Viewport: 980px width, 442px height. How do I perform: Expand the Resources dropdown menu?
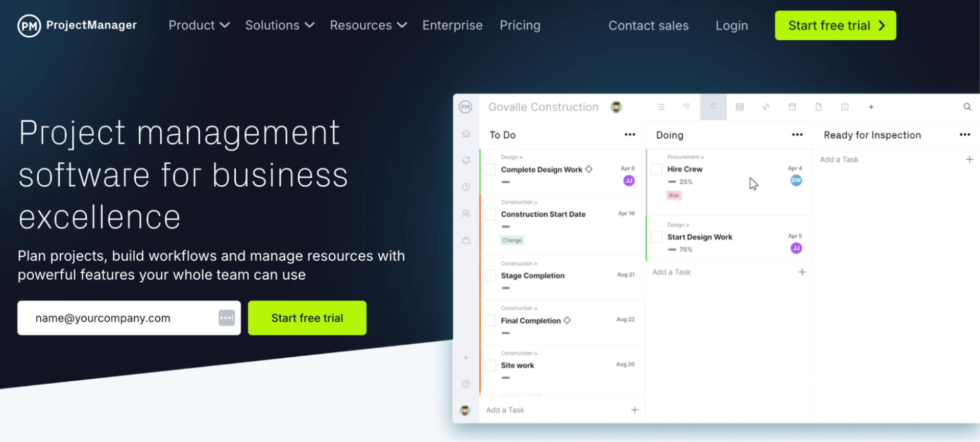(x=369, y=25)
